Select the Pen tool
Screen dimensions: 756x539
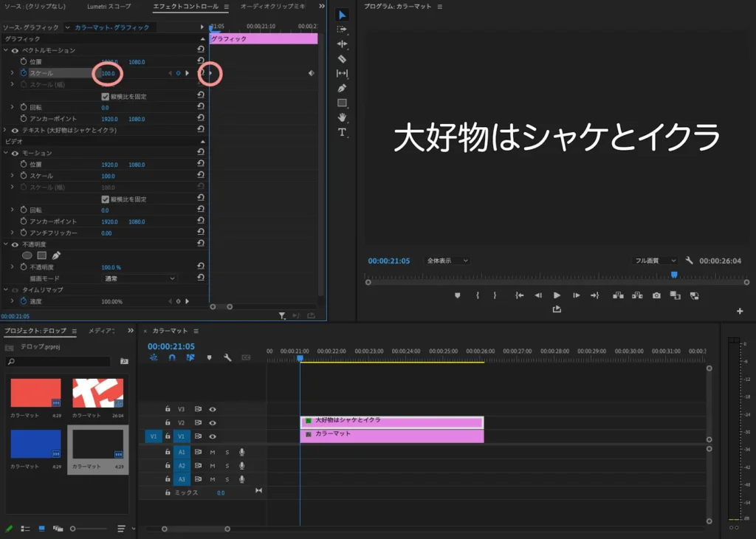click(x=342, y=88)
